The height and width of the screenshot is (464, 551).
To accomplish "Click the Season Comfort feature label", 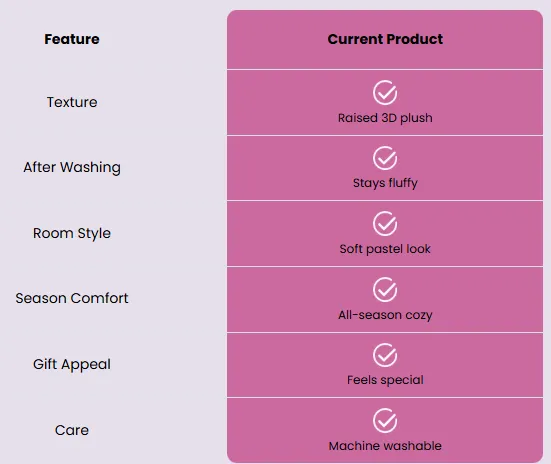I will coord(72,298).
